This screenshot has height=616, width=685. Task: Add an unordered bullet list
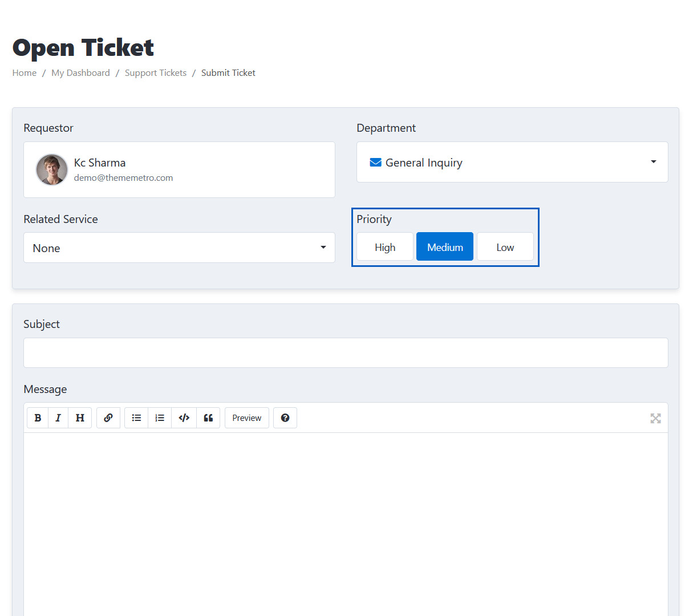click(x=136, y=418)
